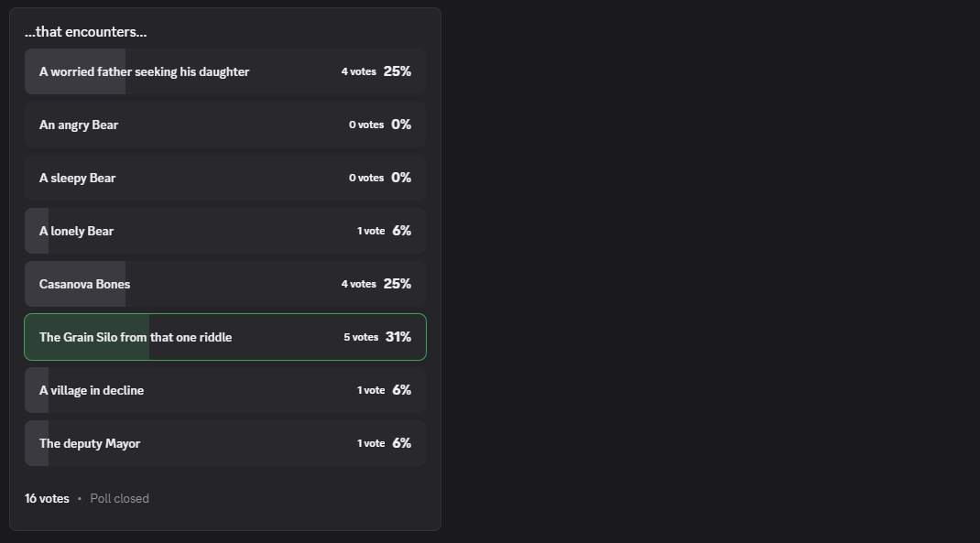Click the 6% result for deputy Mayor

401,443
